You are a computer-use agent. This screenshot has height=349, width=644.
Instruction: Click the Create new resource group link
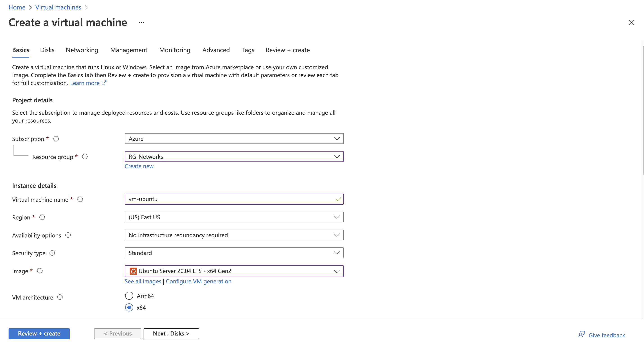coord(139,166)
